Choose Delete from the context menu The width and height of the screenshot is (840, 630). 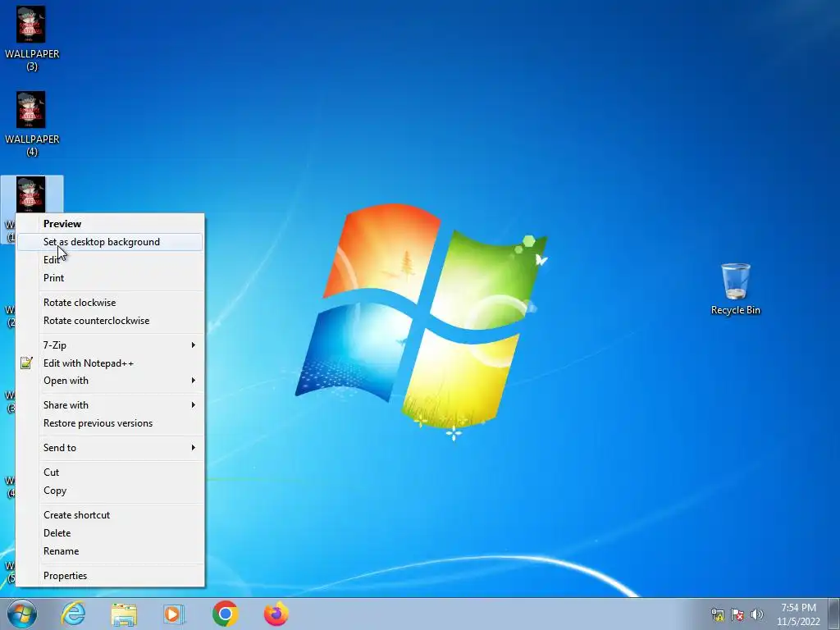coord(111,533)
